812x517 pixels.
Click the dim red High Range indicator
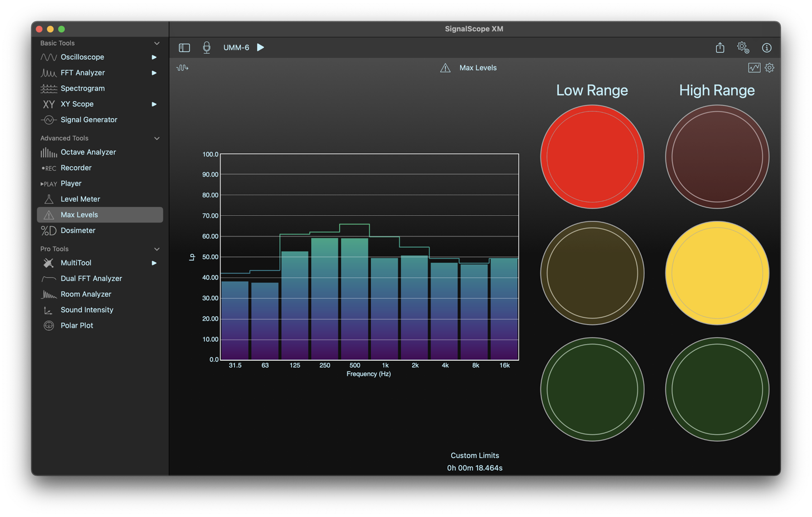pos(717,157)
